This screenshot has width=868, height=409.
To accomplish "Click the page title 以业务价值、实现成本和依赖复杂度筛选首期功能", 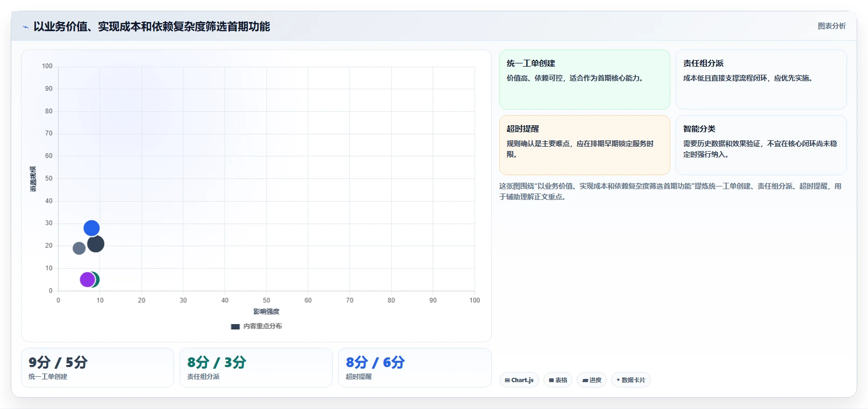I will 152,26.
